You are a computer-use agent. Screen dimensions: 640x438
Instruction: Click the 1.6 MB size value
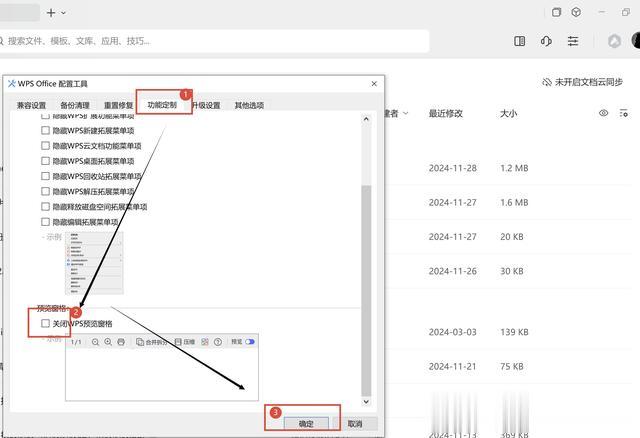point(514,202)
